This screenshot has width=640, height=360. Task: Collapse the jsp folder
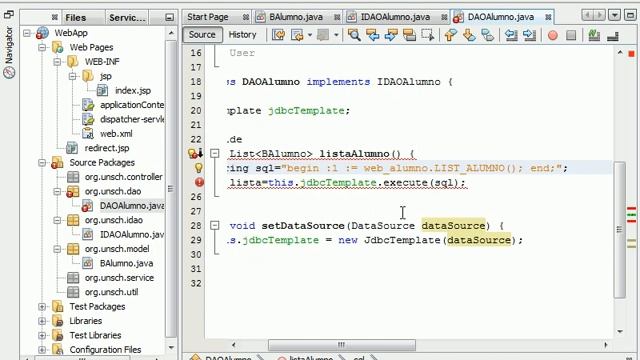click(x=73, y=76)
